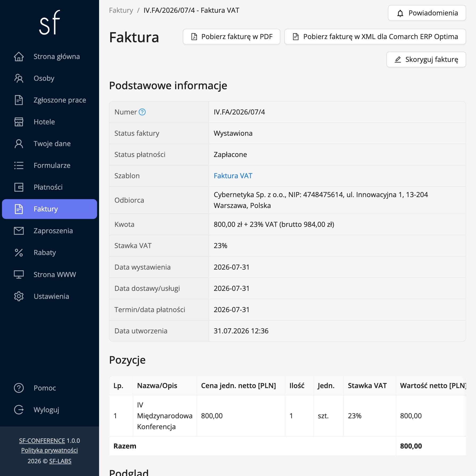Open SF-LABS footer link
The width and height of the screenshot is (476, 476).
point(60,461)
